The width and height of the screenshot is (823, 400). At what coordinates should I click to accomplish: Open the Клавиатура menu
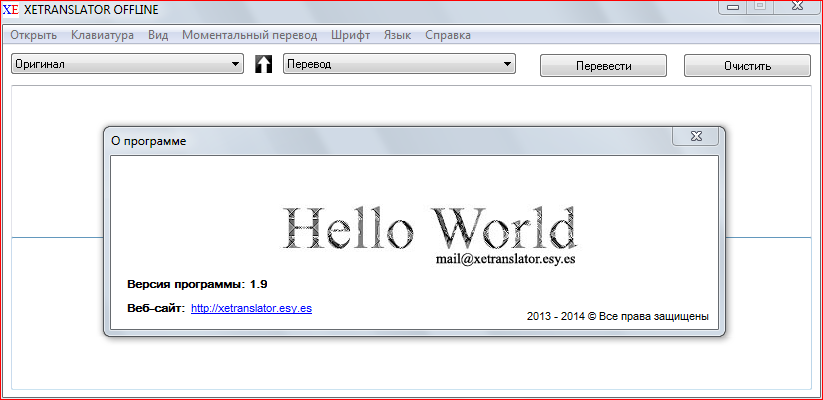click(102, 35)
